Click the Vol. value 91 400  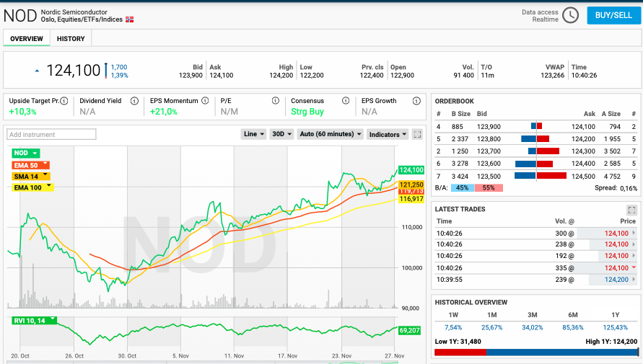tap(463, 76)
